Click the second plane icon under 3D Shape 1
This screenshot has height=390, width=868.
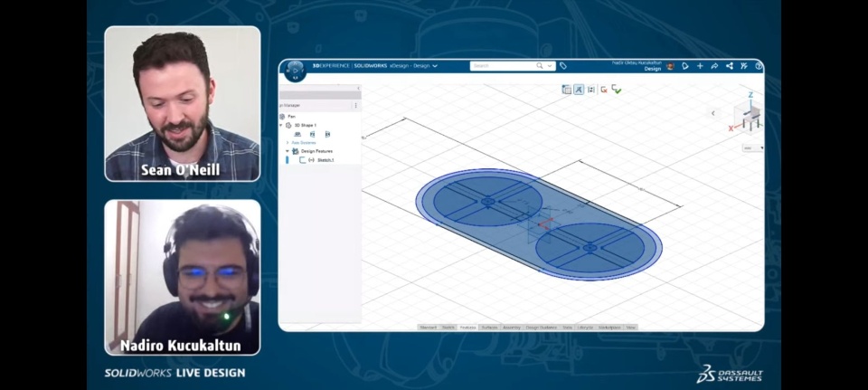tap(312, 134)
